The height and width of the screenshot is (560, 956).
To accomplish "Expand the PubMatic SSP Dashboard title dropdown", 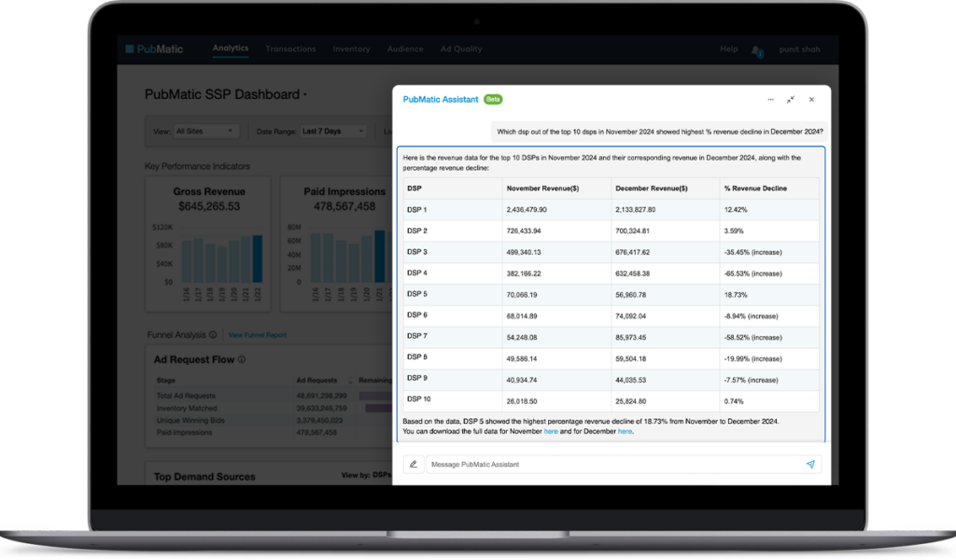I will 305,95.
